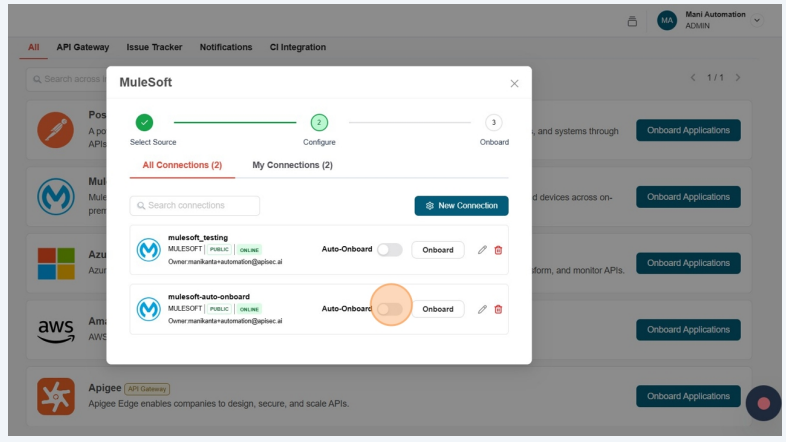The height and width of the screenshot is (442, 786).
Task: Go to previous page using left chevron
Action: point(692,78)
